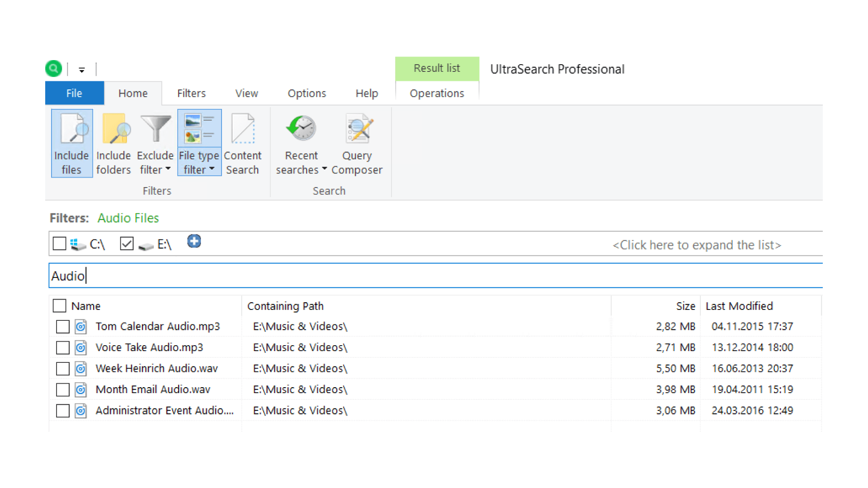Enable the C:\ drive checkbox
This screenshot has height=488, width=868.
tap(59, 243)
